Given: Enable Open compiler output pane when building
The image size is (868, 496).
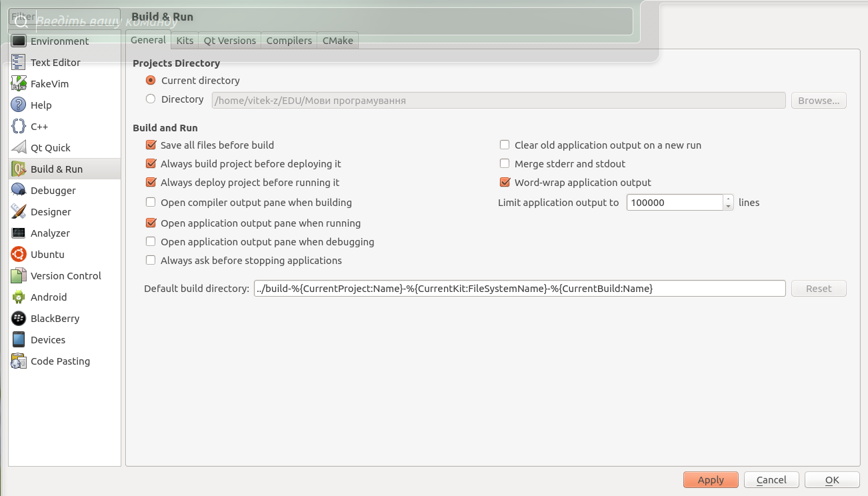Looking at the screenshot, I should 151,203.
